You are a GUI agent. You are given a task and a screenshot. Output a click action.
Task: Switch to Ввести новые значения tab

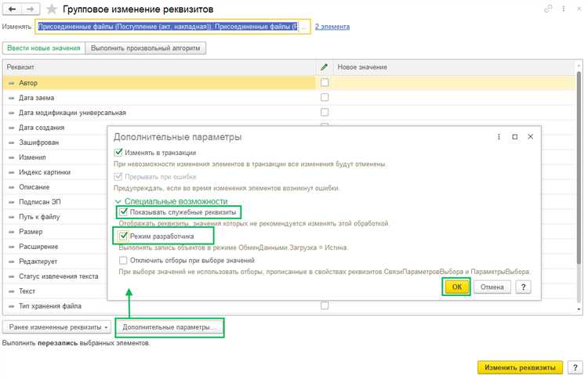44,49
